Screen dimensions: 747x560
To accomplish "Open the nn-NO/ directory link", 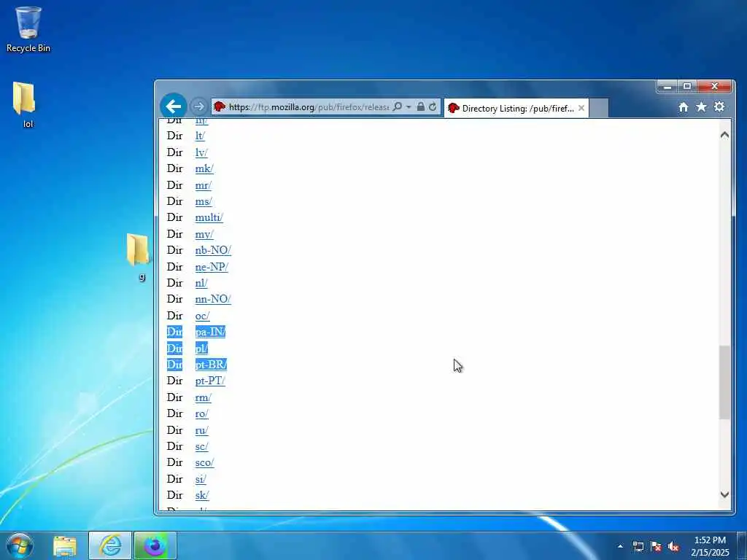I will tap(213, 299).
